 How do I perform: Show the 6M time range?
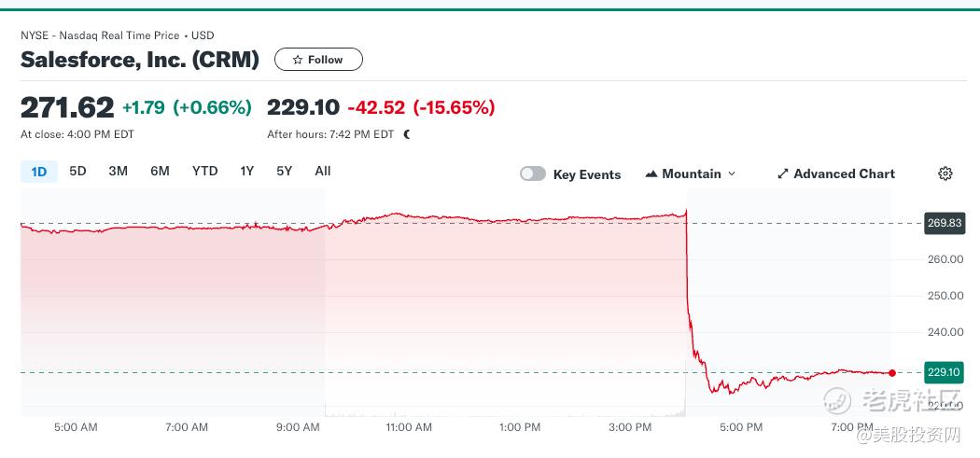(x=160, y=172)
